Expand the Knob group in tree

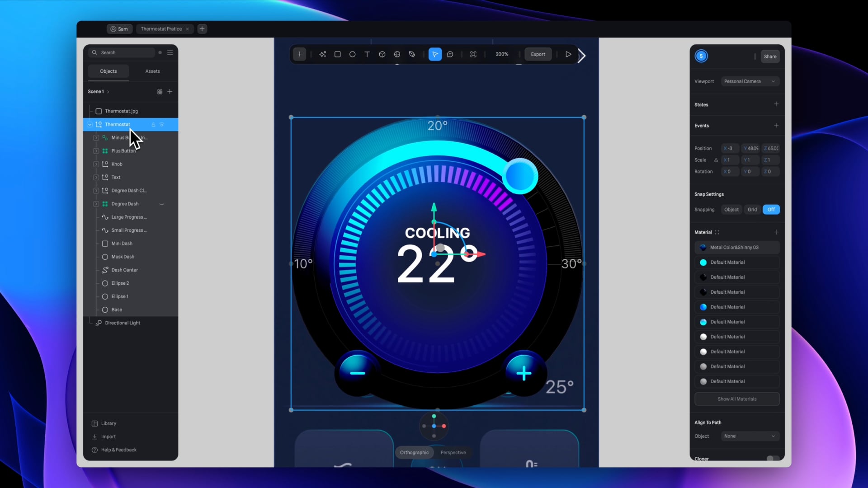coord(96,164)
